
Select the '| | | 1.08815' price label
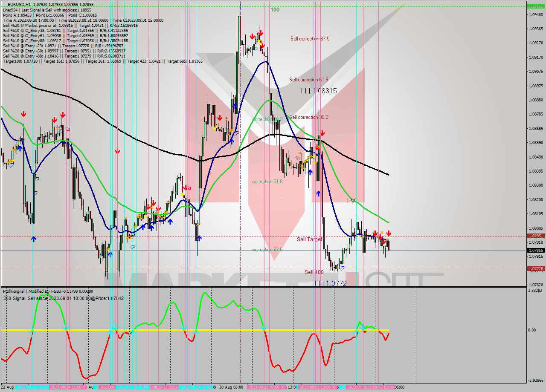319,90
